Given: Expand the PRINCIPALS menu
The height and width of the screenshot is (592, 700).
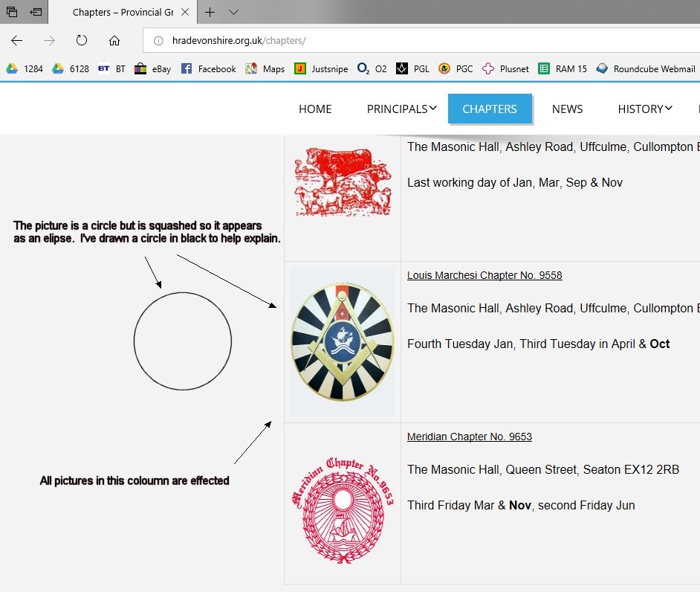Looking at the screenshot, I should pyautogui.click(x=401, y=109).
